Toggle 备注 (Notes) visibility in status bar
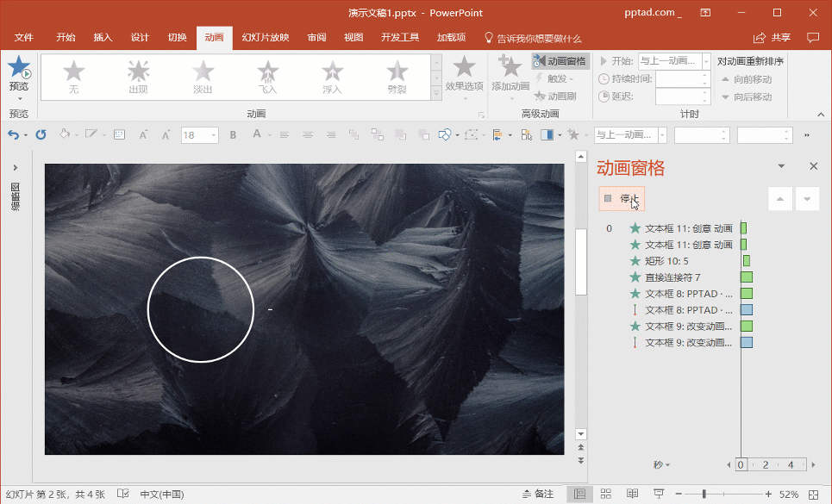832x504 pixels. click(x=539, y=493)
